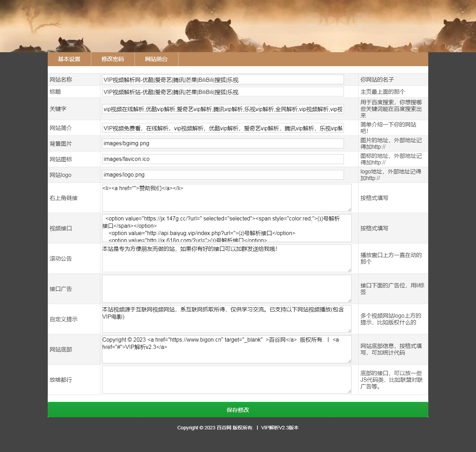476x452 pixels.
Task: Edit the 标题 input field
Action: [x=223, y=92]
